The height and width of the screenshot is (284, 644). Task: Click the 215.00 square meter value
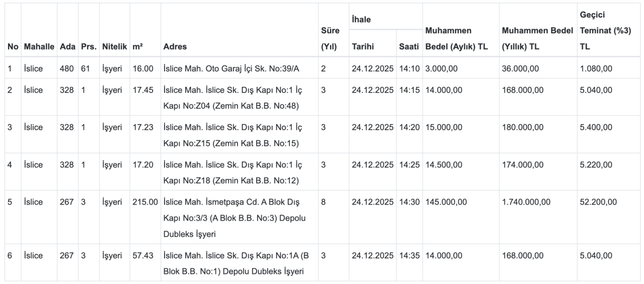click(144, 202)
